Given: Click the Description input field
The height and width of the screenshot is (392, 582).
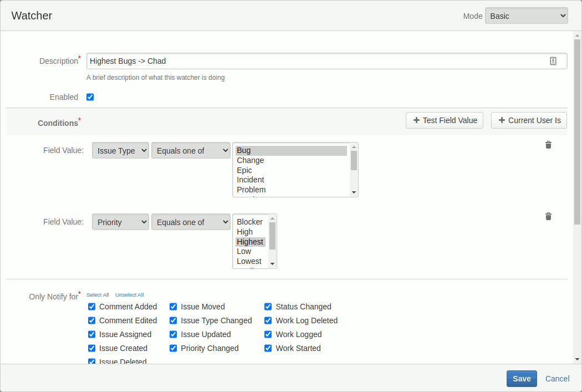Looking at the screenshot, I should [326, 61].
